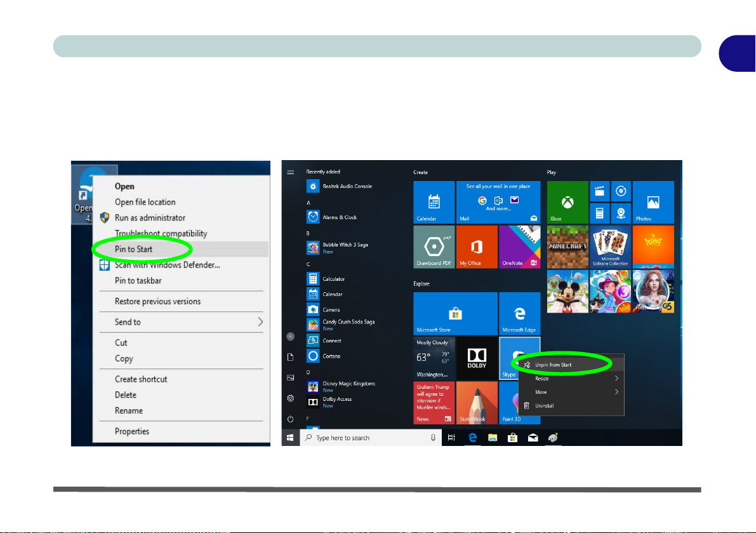This screenshot has width=756, height=533.
Task: Select Rename in the context menu
Action: pyautogui.click(x=129, y=411)
